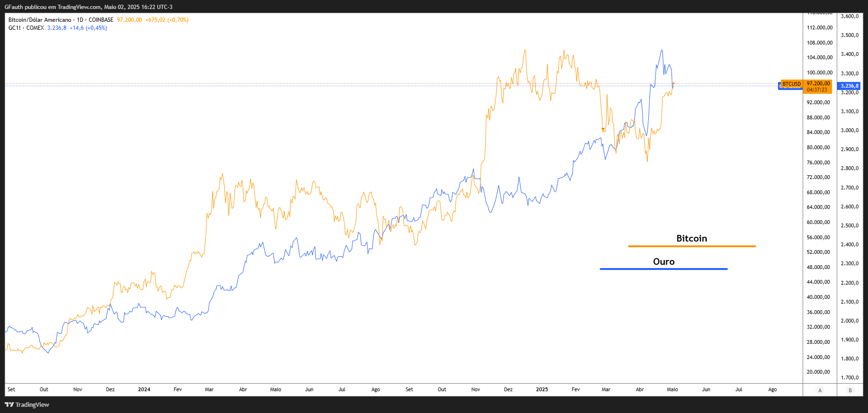Click the 2024 year marker on time axis
The width and height of the screenshot is (868, 413).
coord(144,389)
